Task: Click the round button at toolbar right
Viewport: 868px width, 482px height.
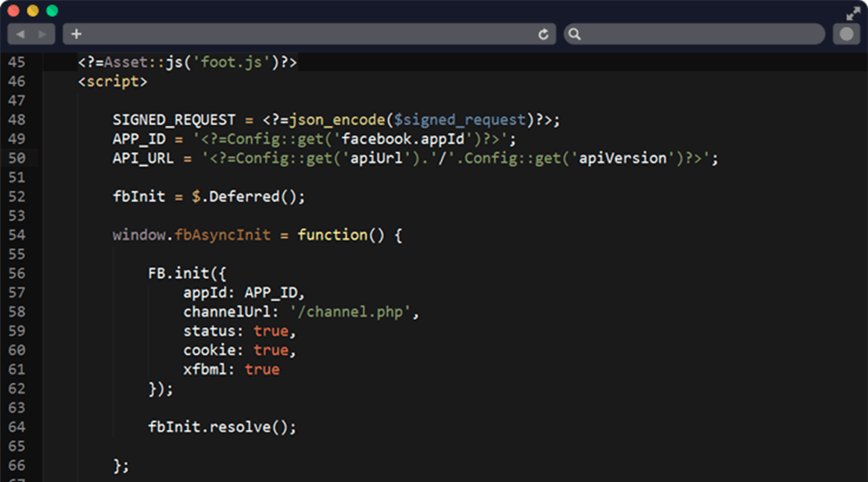Action: pyautogui.click(x=845, y=34)
